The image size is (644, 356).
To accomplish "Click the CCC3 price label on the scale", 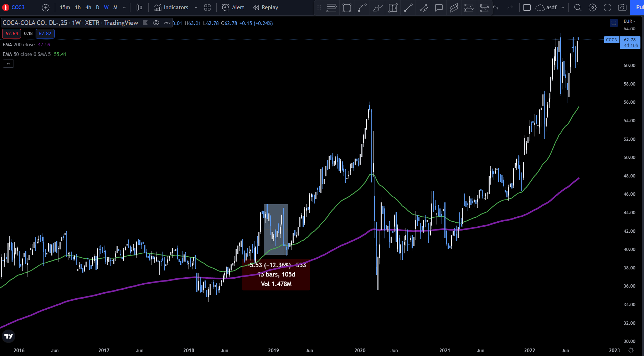I will [x=612, y=40].
